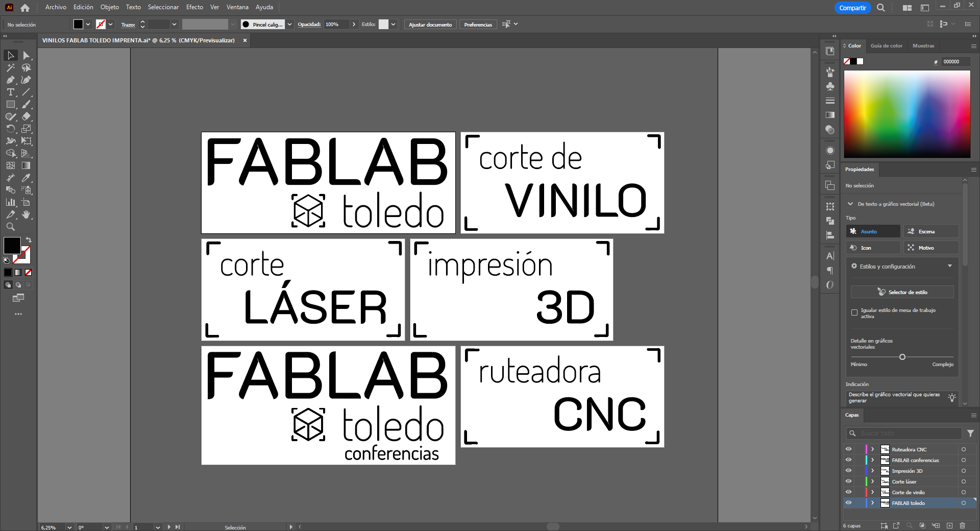Viewport: 980px width, 531px height.
Task: Choose the Icon graphic type
Action: (873, 248)
